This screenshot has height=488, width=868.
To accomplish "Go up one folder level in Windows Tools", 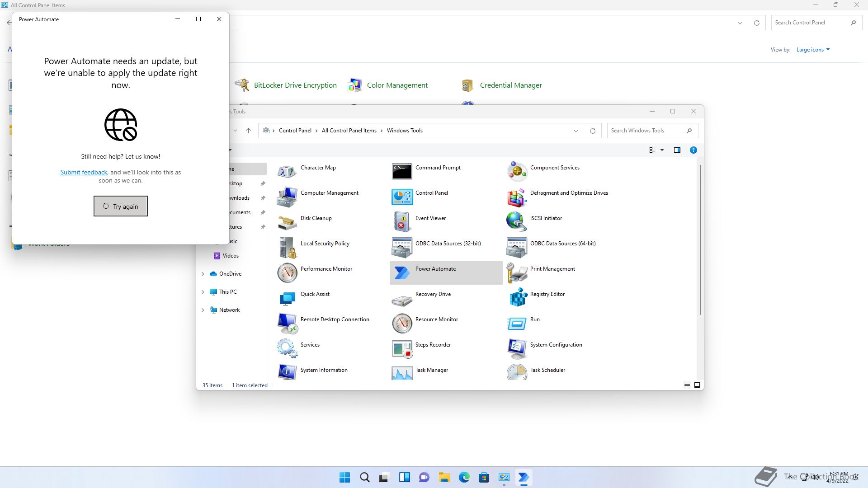I will point(248,131).
